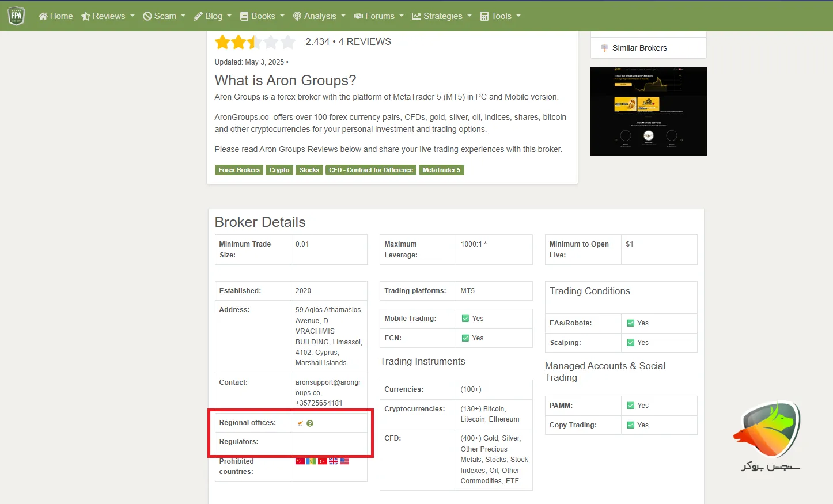The image size is (833, 504).
Task: Click the help question mark beside Regional offices
Action: (310, 423)
